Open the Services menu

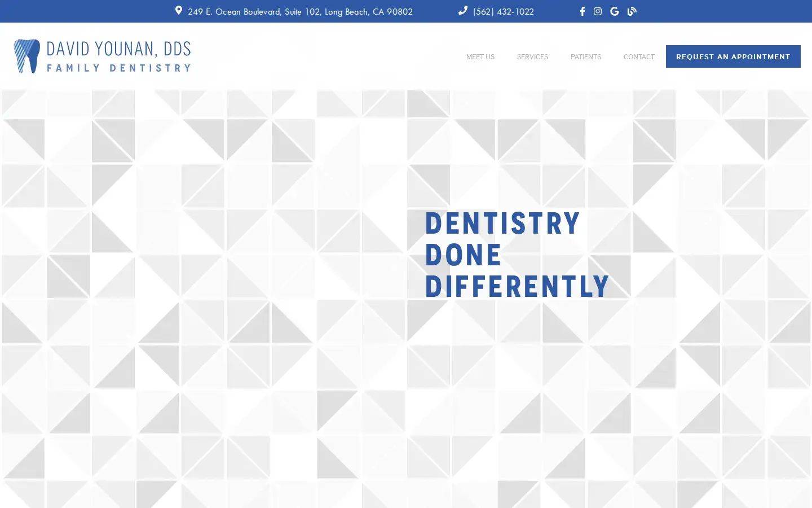tap(532, 57)
